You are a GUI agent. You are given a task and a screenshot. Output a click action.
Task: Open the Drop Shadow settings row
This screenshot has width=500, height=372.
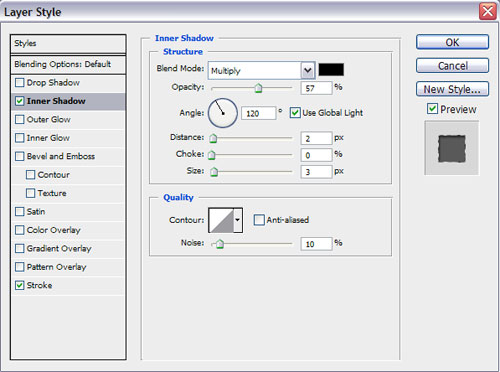[x=68, y=83]
